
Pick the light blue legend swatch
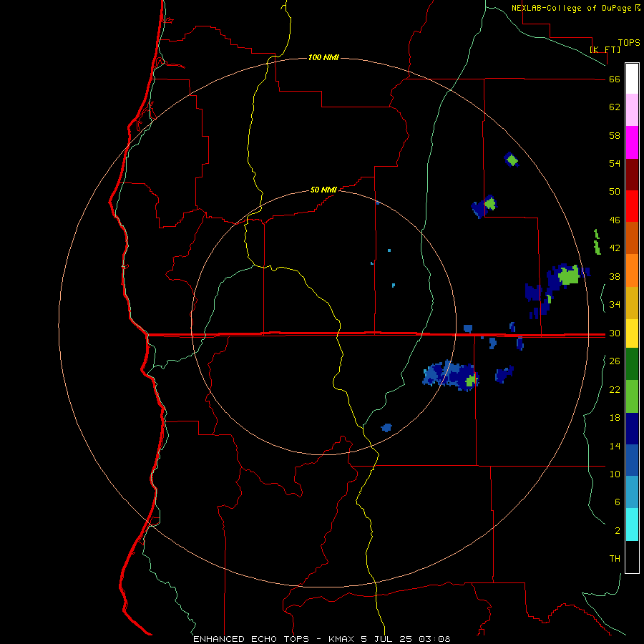pos(632,492)
